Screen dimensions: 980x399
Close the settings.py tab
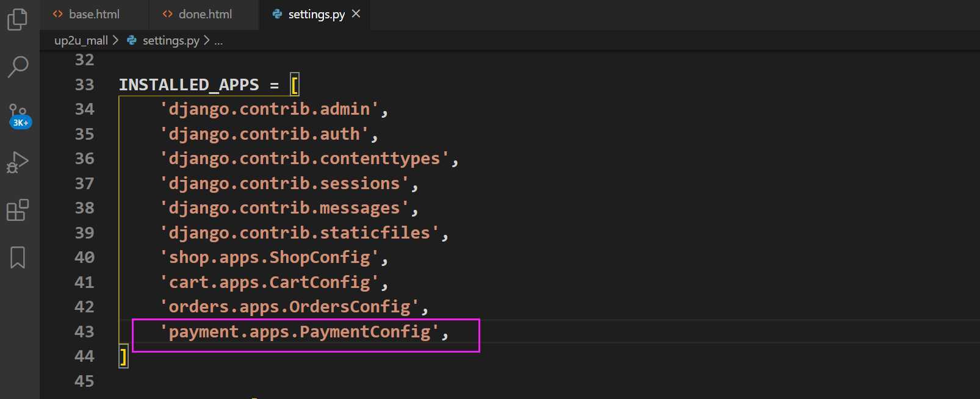point(356,13)
